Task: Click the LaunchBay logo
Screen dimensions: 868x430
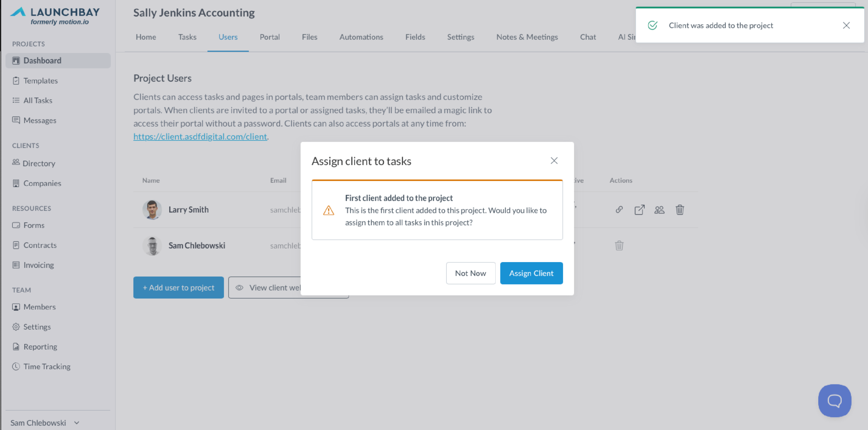Action: pos(55,16)
